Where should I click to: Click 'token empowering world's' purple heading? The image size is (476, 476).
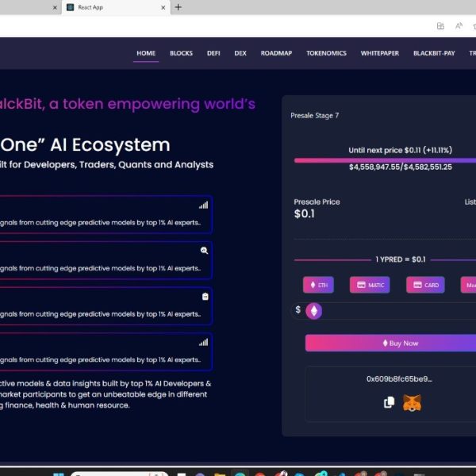(159, 104)
